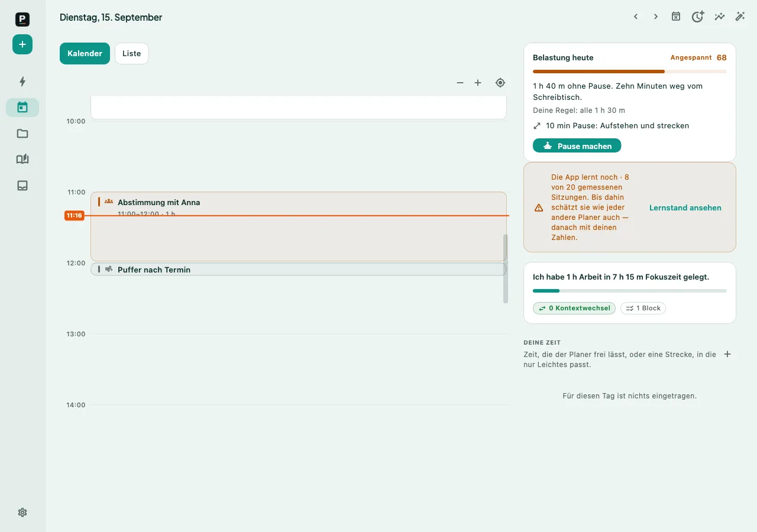Open the calendar view in sidebar
757x532 pixels.
22,108
